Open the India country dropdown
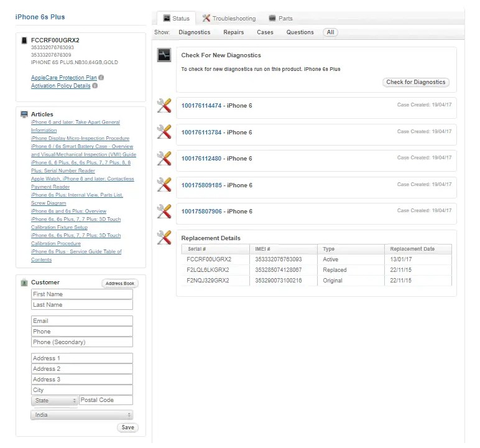This screenshot has width=480, height=448. pos(82,415)
